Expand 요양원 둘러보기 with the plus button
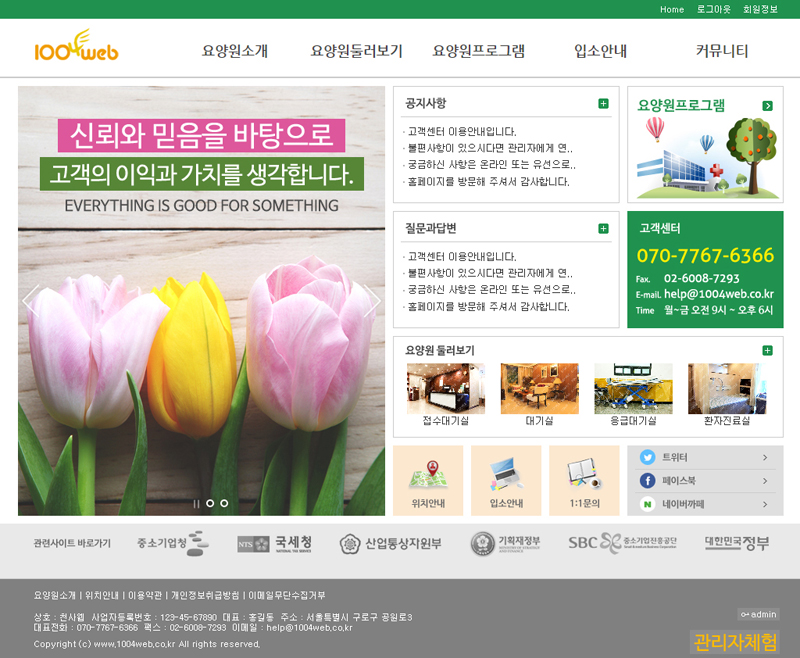Image resolution: width=800 pixels, height=658 pixels. click(x=767, y=350)
